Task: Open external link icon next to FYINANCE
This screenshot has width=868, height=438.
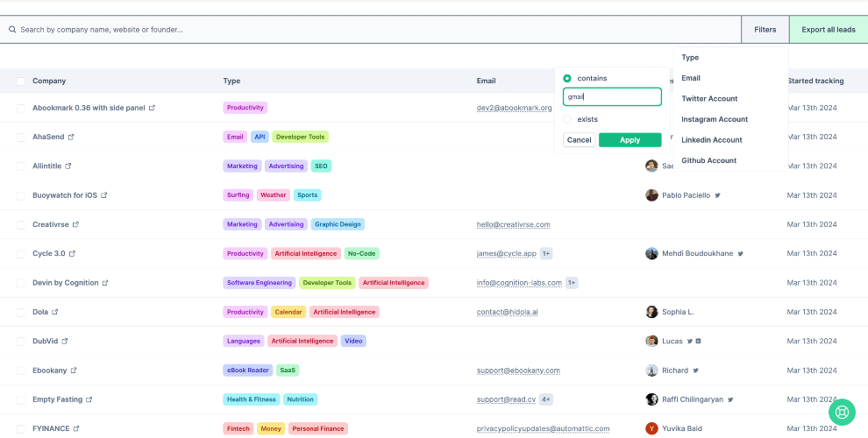Action: pyautogui.click(x=76, y=428)
